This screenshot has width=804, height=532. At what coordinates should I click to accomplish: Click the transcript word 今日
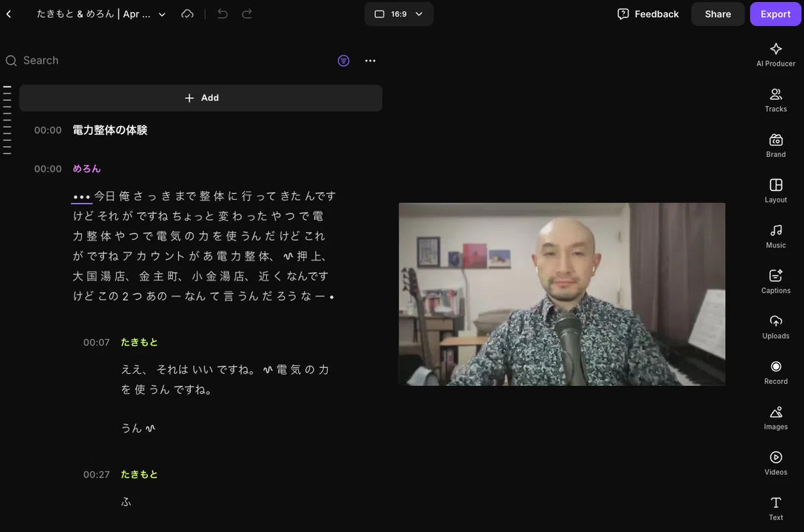coord(105,196)
